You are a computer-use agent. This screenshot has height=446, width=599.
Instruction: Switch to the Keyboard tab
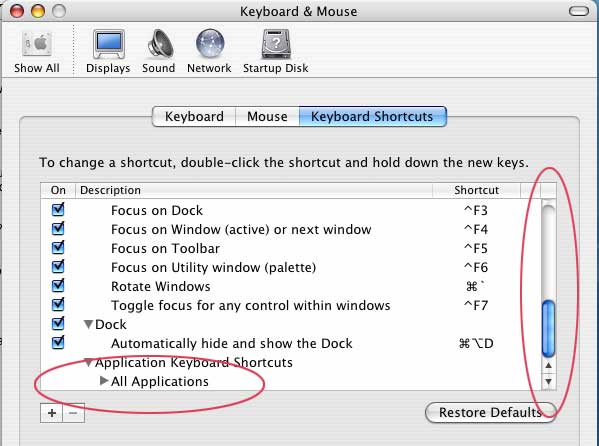[194, 117]
